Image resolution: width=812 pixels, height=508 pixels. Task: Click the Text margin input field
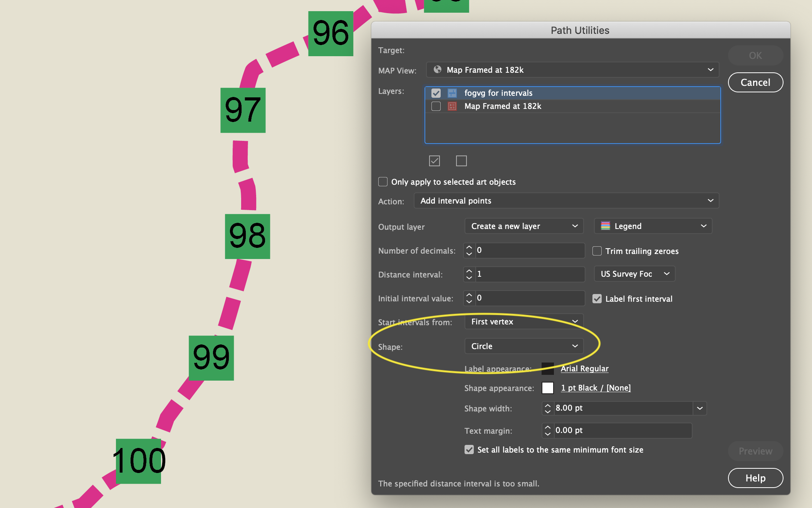[623, 430]
